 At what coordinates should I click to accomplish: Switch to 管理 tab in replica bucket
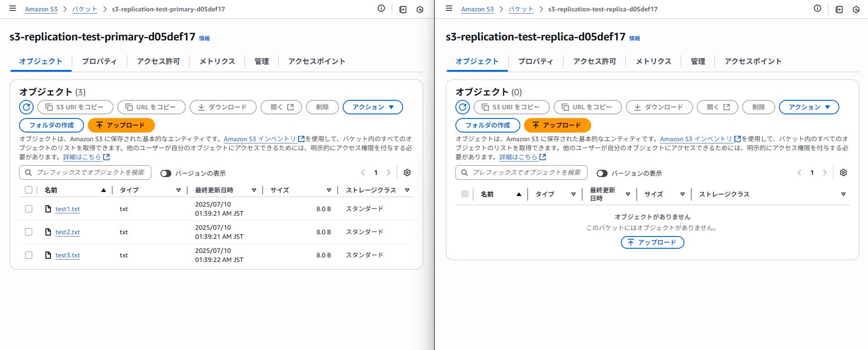[698, 61]
